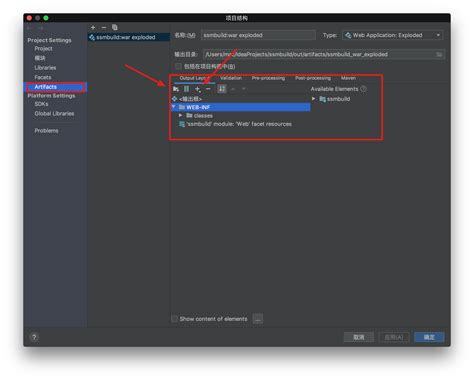
Task: Open Libraries settings page
Action: [x=45, y=68]
